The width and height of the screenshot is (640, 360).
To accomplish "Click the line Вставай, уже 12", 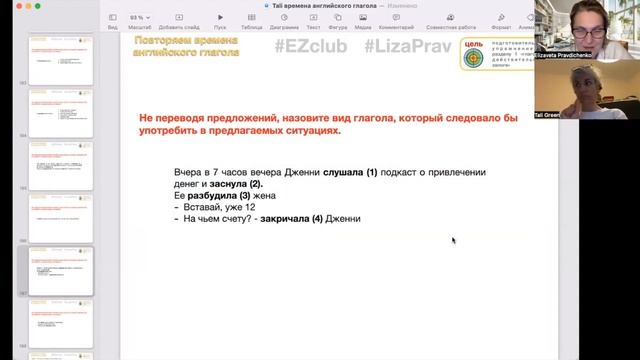I will [219, 207].
